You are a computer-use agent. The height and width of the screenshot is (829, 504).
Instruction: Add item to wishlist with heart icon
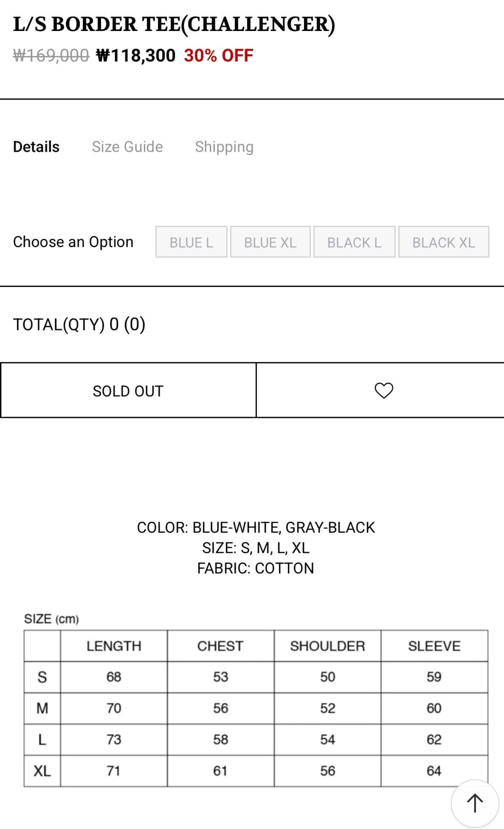click(x=384, y=391)
